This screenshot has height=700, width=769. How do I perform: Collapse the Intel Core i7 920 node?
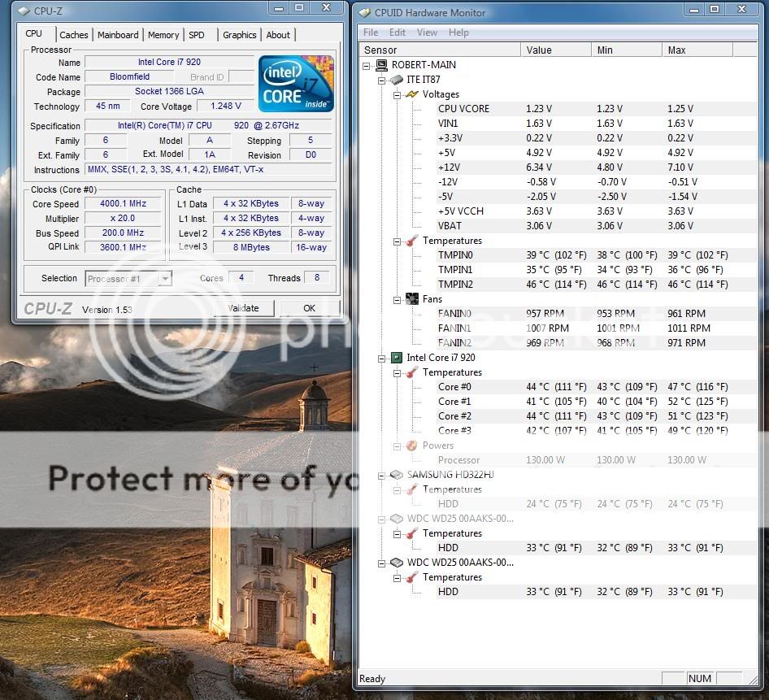[x=381, y=359]
